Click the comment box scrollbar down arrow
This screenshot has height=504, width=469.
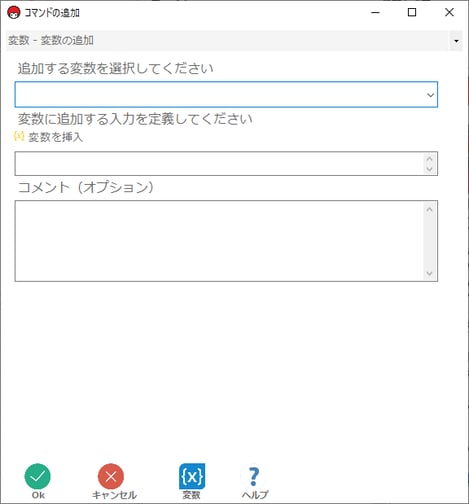[x=430, y=273]
